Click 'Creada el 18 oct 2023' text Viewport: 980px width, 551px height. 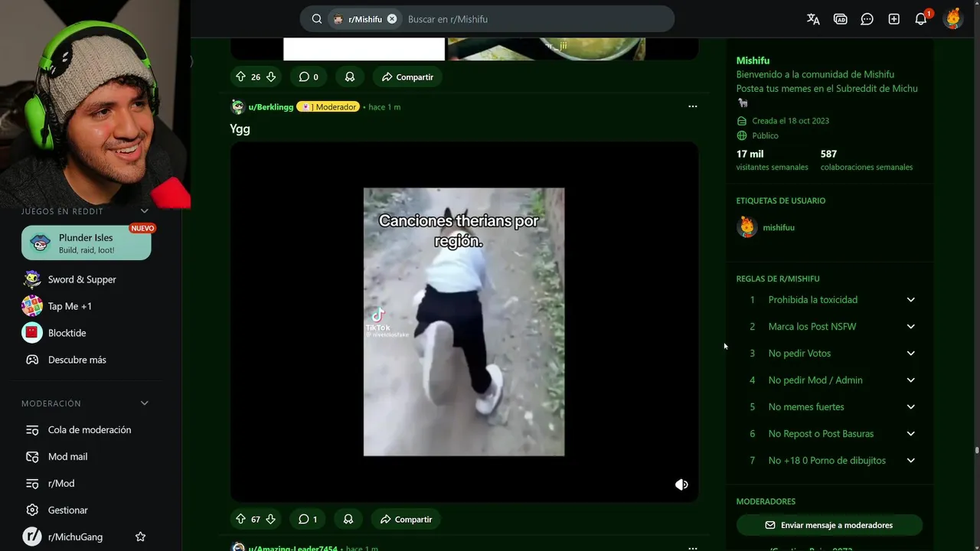click(790, 121)
